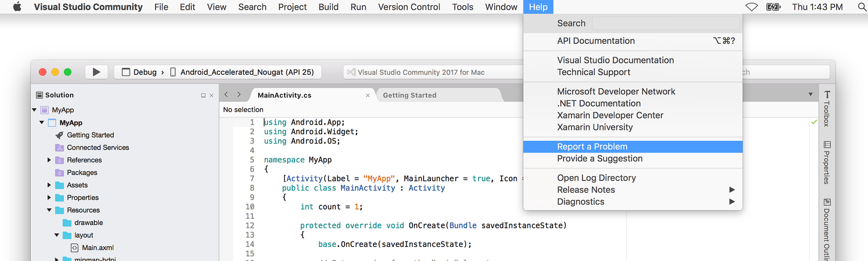Select the Debug configuration selector
The image size is (868, 261).
tap(140, 72)
